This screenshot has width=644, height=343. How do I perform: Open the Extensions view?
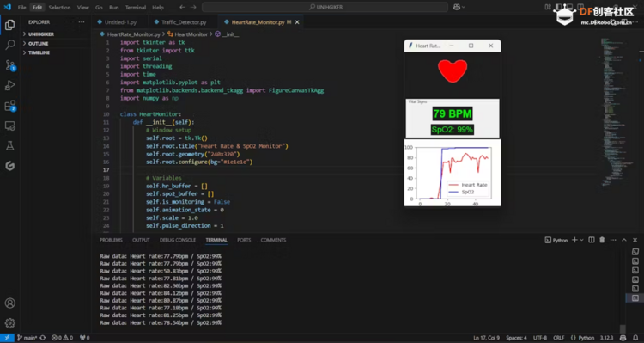point(9,106)
